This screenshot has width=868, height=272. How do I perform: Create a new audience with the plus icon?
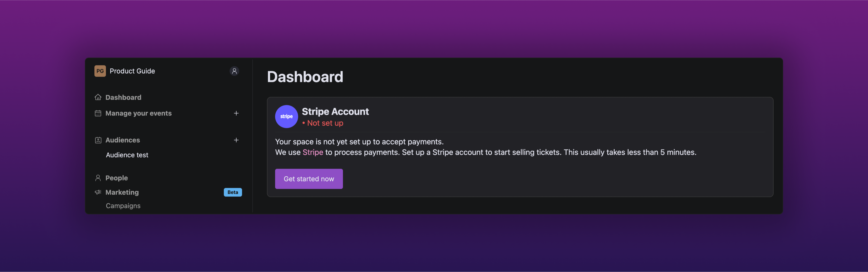(236, 140)
